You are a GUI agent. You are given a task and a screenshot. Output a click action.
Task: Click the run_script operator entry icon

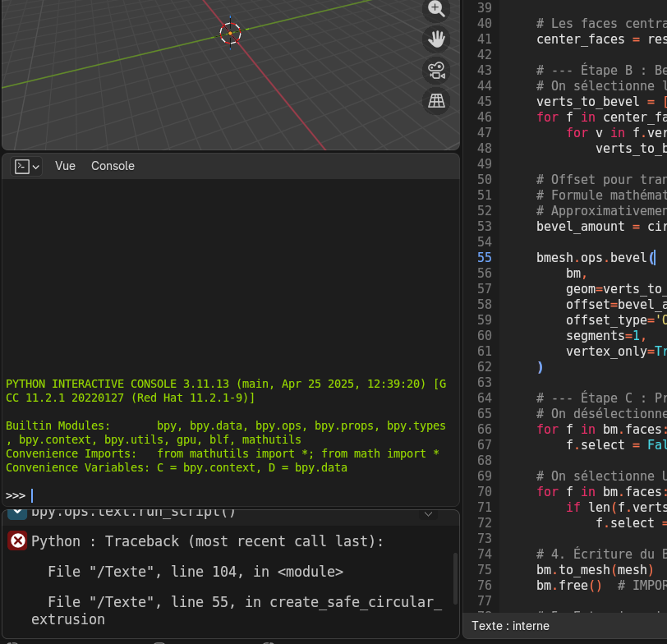click(x=16, y=513)
